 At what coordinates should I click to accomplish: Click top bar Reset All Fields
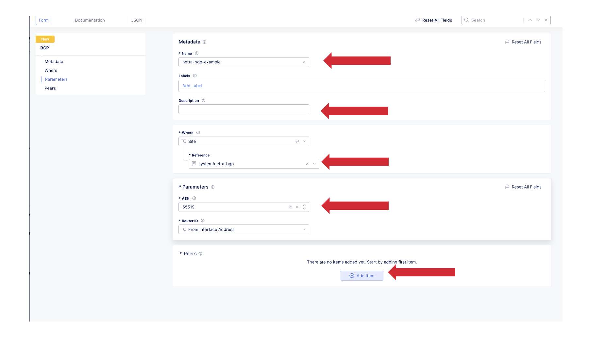coord(433,20)
